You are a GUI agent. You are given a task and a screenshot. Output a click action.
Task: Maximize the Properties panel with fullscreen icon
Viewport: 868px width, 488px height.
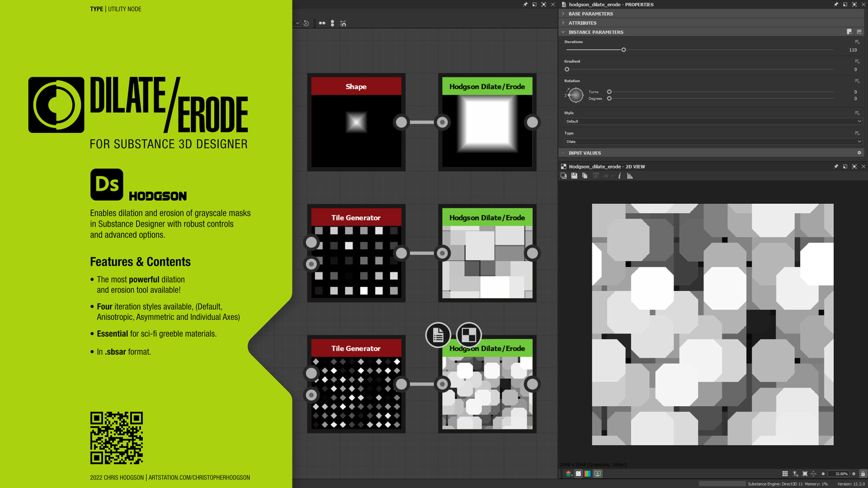(x=854, y=4)
